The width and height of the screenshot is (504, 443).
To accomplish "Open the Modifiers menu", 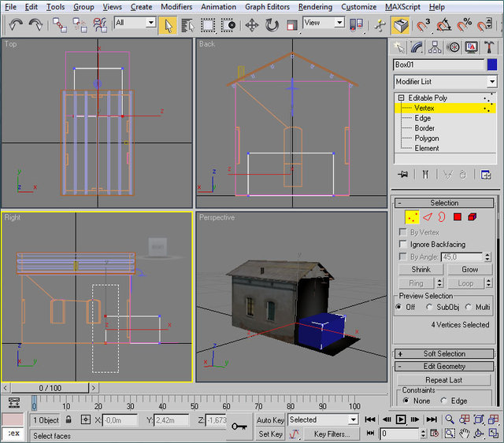I will click(176, 6).
